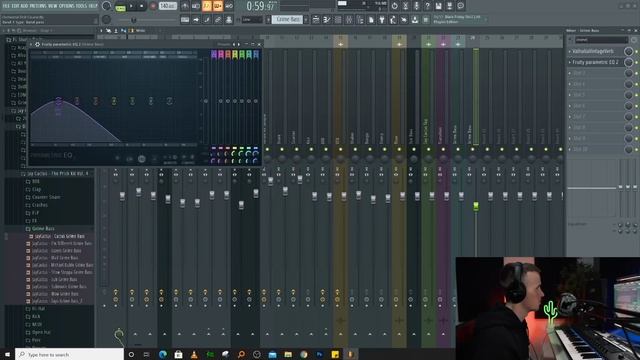Toggle the first highlighted orange recording option
The width and height of the screenshot is (640, 360).
207,6
